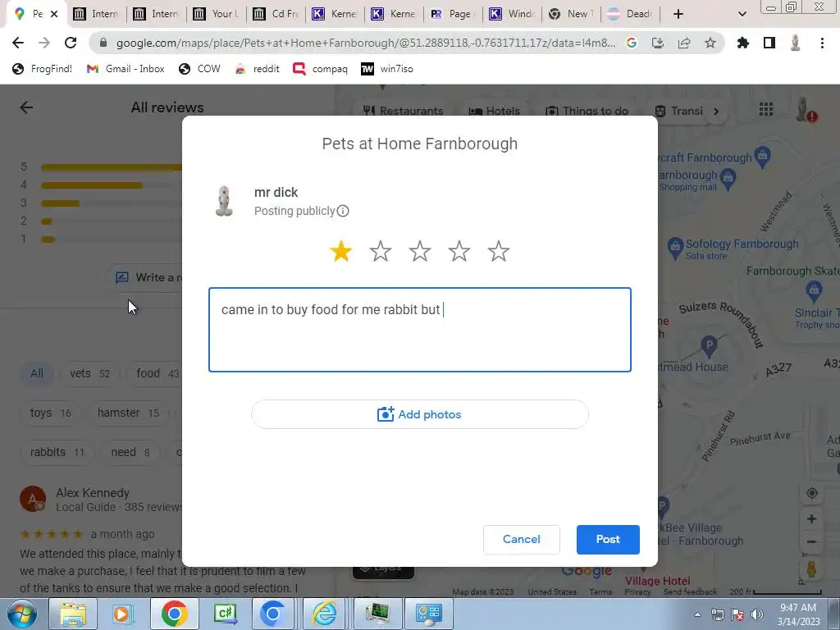Set rating to four stars
The height and width of the screenshot is (630, 840).
pyautogui.click(x=459, y=251)
